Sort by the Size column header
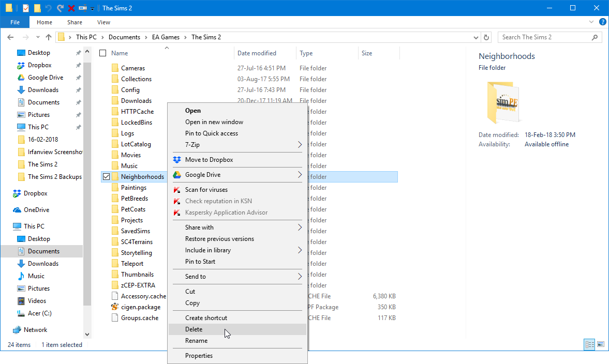Image resolution: width=609 pixels, height=364 pixels. pyautogui.click(x=379, y=53)
